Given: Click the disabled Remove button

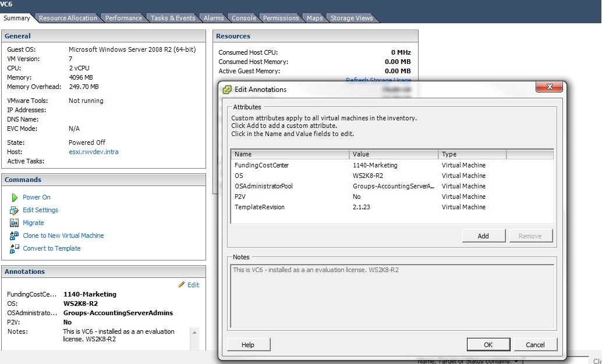Looking at the screenshot, I should (x=530, y=236).
